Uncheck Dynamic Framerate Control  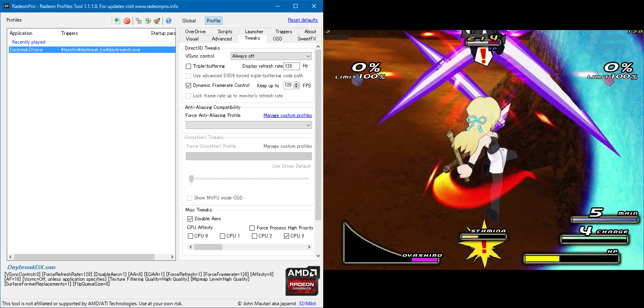(x=189, y=86)
